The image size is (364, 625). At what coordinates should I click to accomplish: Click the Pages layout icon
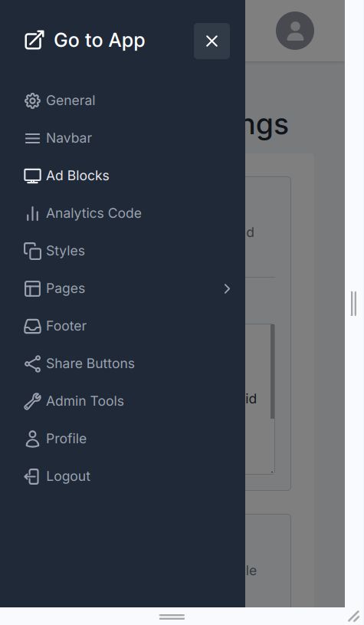pos(32,288)
